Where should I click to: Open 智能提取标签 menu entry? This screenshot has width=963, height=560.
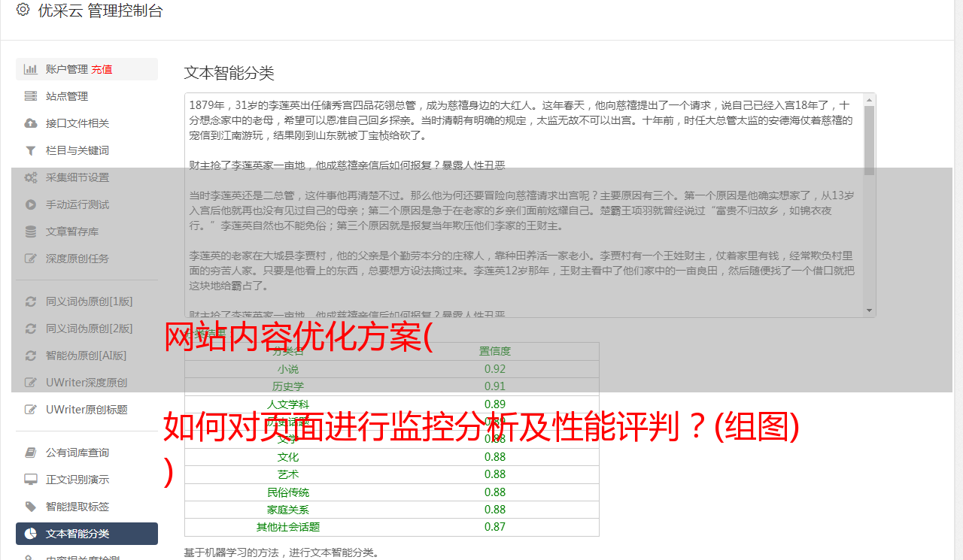tap(87, 507)
